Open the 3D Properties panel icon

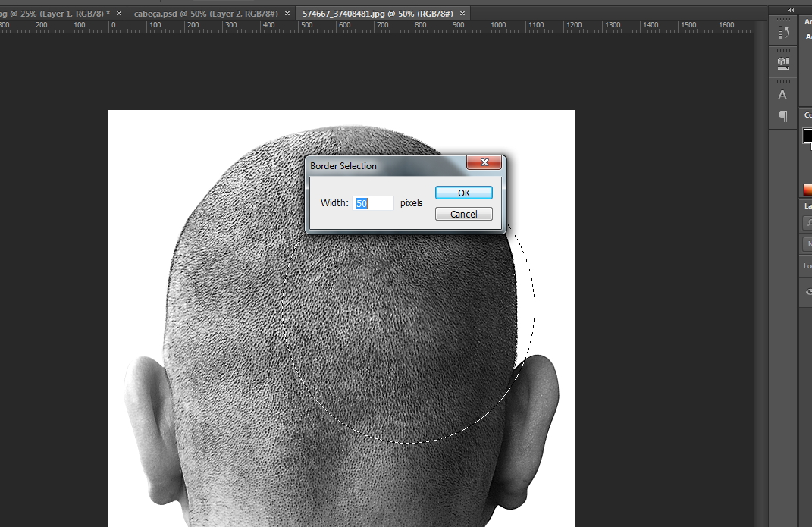[783, 62]
